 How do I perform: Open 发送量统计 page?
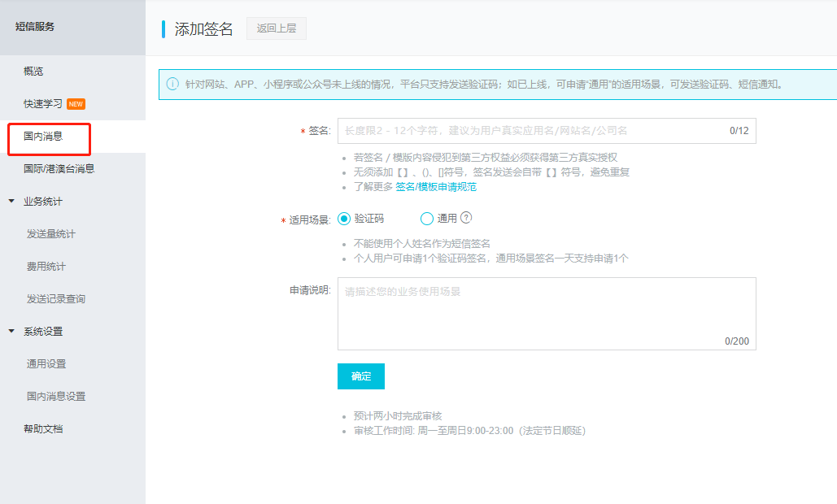pyautogui.click(x=50, y=234)
